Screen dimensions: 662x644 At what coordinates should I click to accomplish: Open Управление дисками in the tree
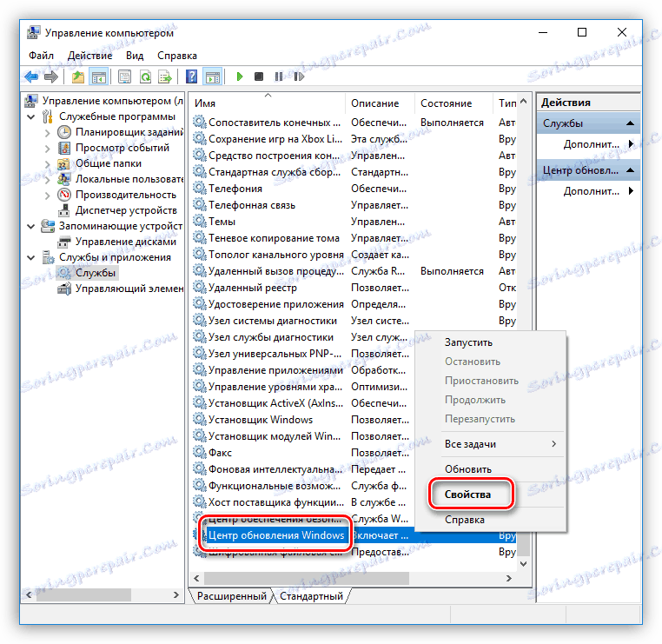125,242
